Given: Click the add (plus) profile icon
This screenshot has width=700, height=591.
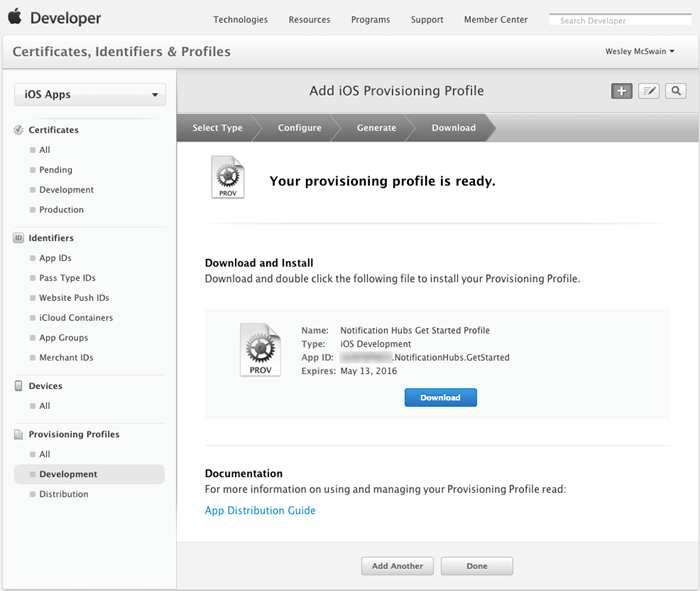Looking at the screenshot, I should 621,91.
